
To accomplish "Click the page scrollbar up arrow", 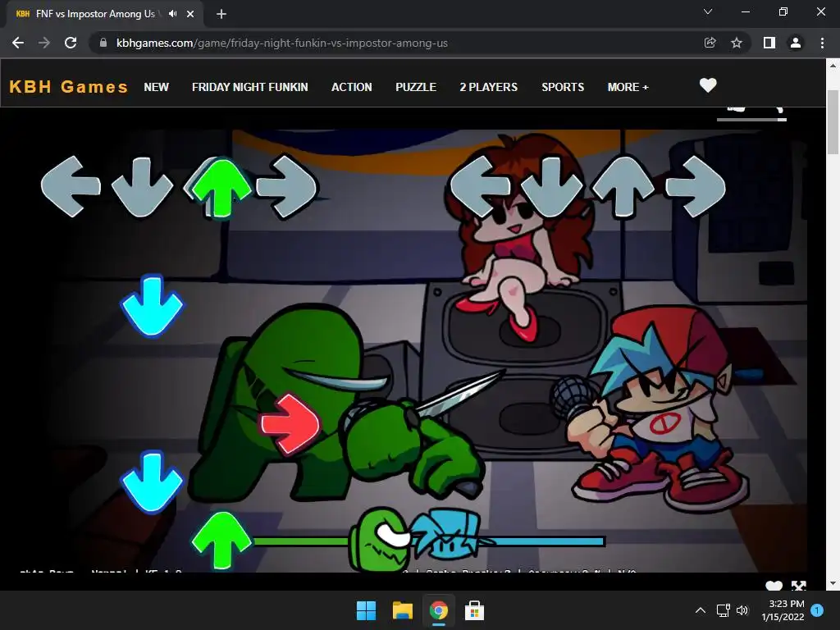I will [833, 66].
